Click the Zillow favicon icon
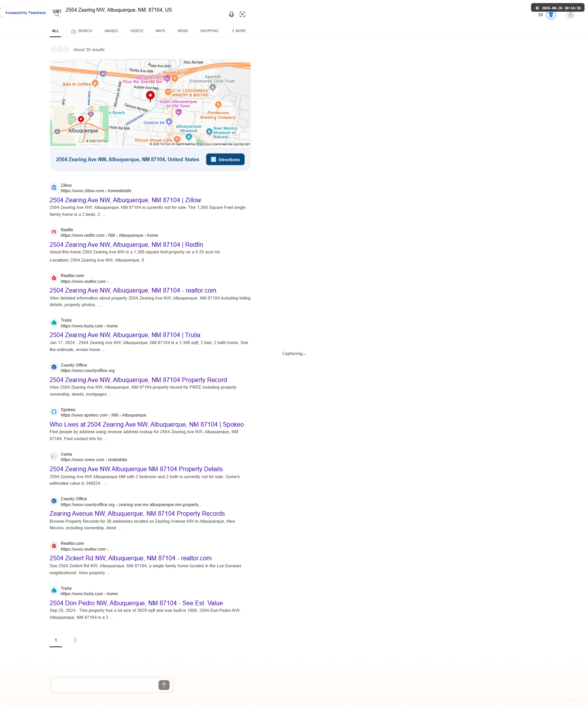 [54, 188]
